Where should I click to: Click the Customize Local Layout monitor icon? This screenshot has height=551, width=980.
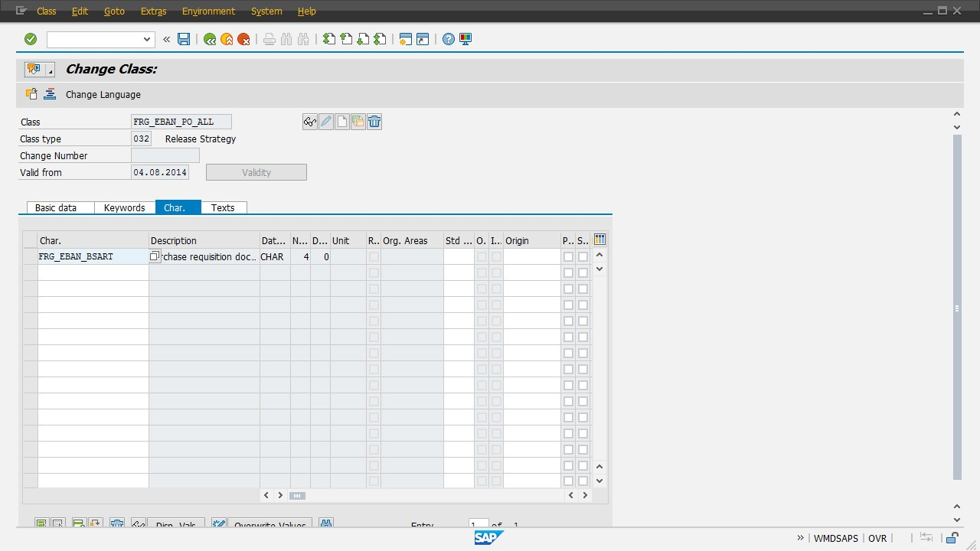(465, 39)
